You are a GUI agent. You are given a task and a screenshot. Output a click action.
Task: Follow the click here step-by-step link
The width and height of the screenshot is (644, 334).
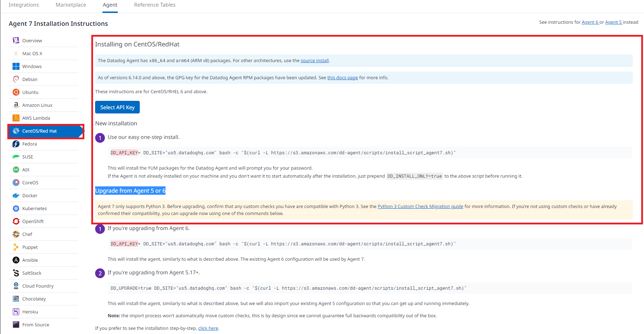(208, 328)
